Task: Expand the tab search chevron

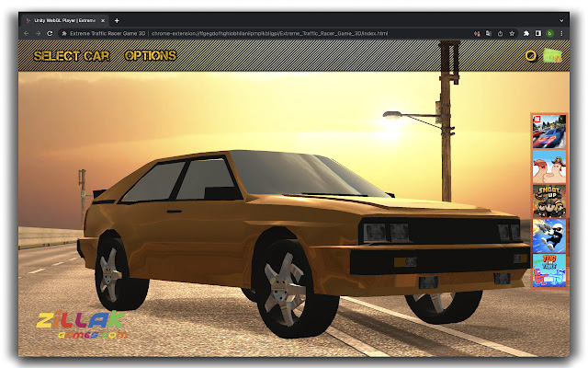Action: (x=561, y=20)
